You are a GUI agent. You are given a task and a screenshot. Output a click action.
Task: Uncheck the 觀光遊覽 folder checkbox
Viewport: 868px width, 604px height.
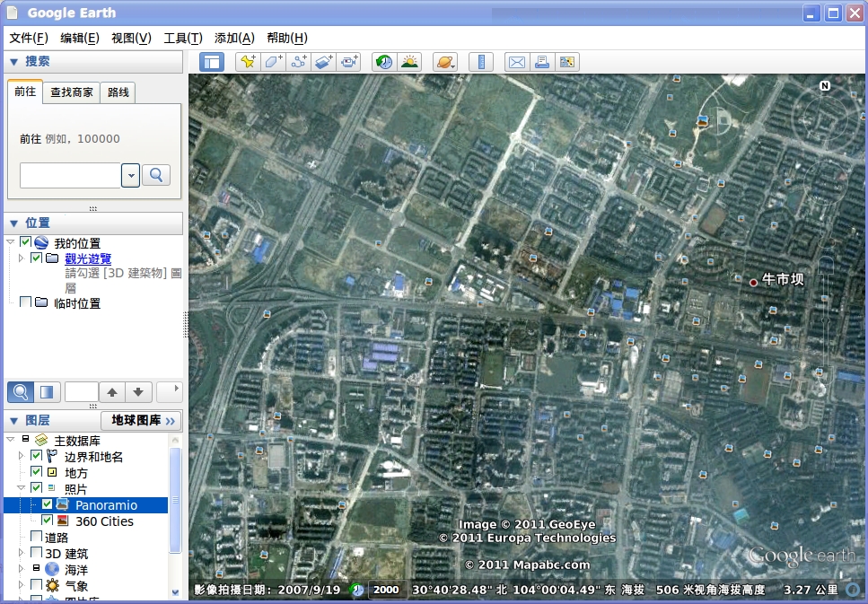click(37, 258)
